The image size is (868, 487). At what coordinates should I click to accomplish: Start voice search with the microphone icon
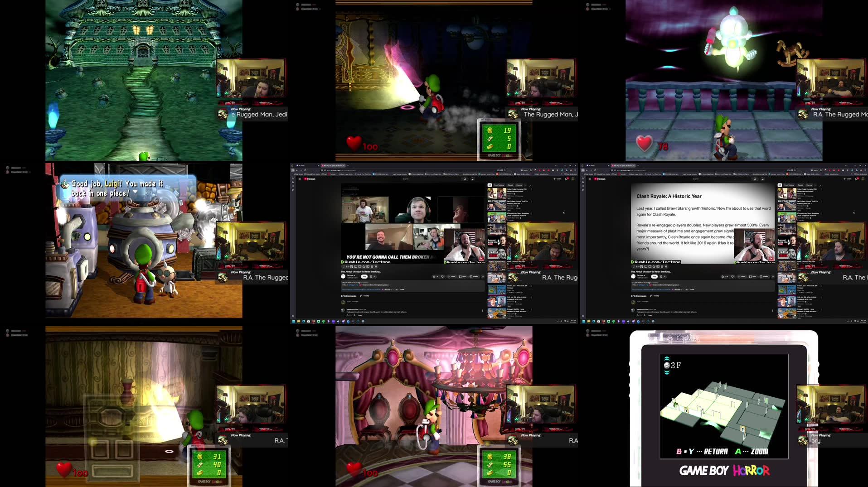[x=472, y=178]
